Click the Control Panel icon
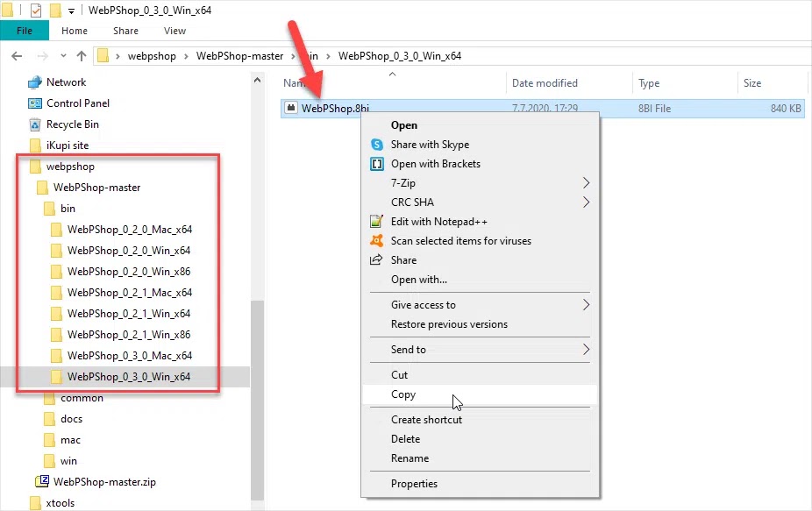This screenshot has width=812, height=511. click(x=35, y=103)
